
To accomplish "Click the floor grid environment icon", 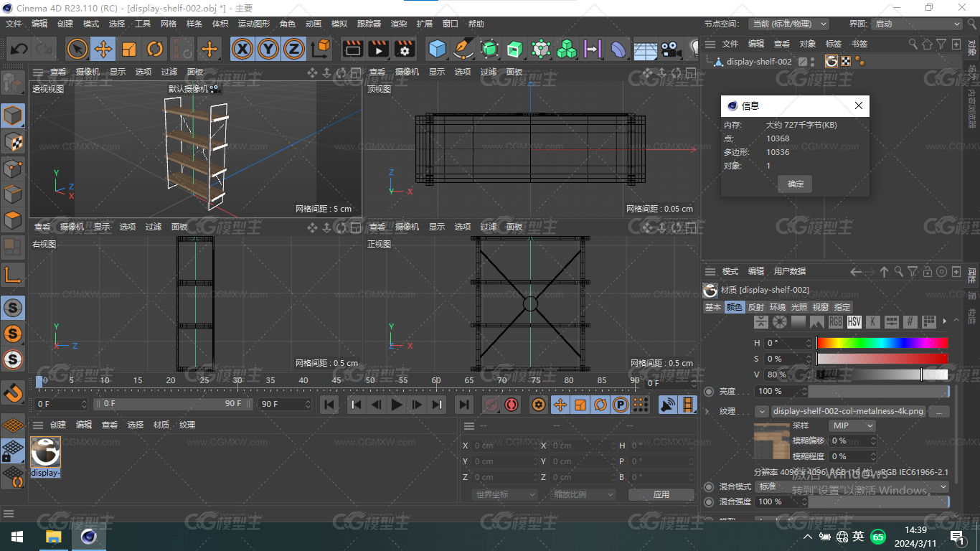I will coord(645,49).
